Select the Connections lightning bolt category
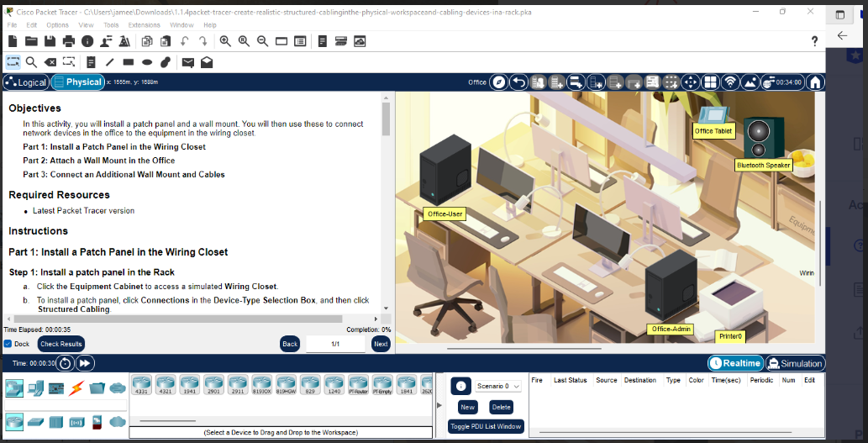The height and width of the screenshot is (443, 868). pos(76,388)
